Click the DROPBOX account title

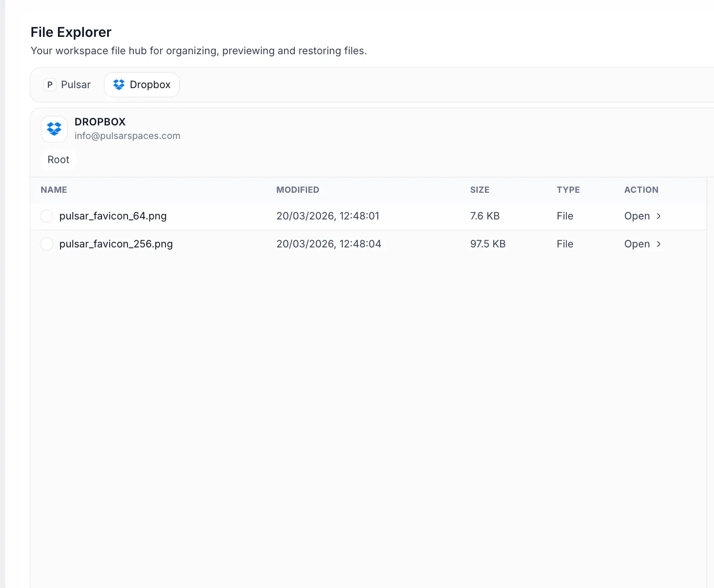pos(100,122)
